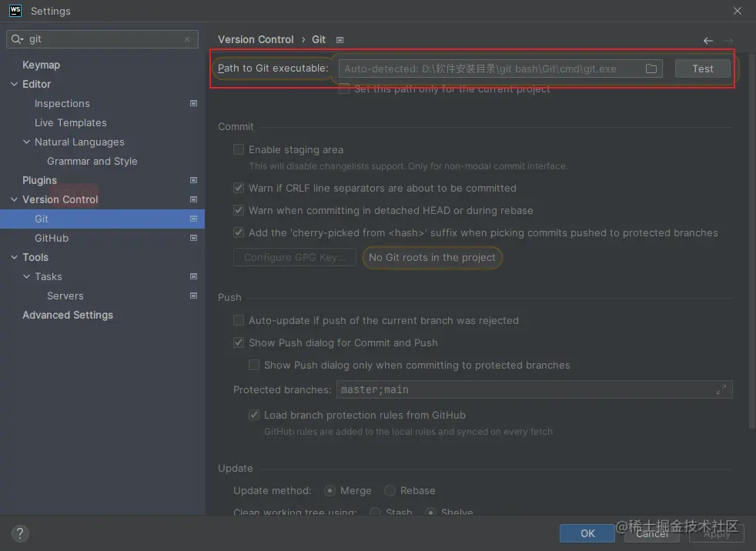Uncheck 'Warn if CRLF line separators' option

(239, 188)
